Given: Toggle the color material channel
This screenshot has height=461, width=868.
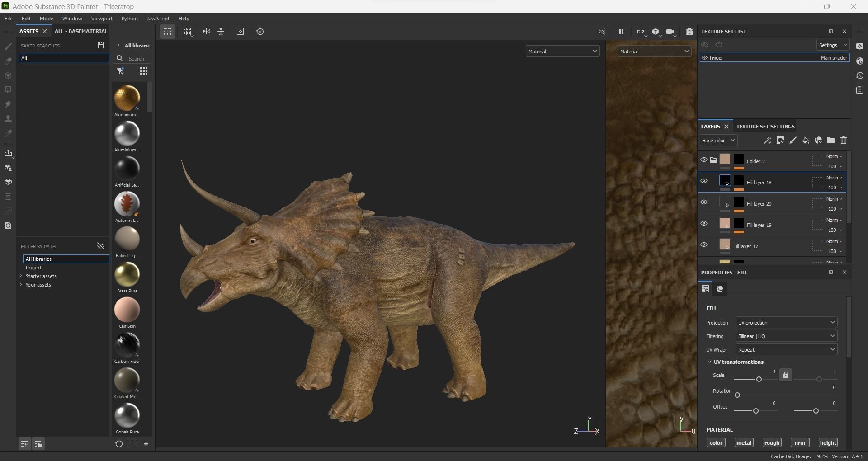Looking at the screenshot, I should (x=716, y=443).
